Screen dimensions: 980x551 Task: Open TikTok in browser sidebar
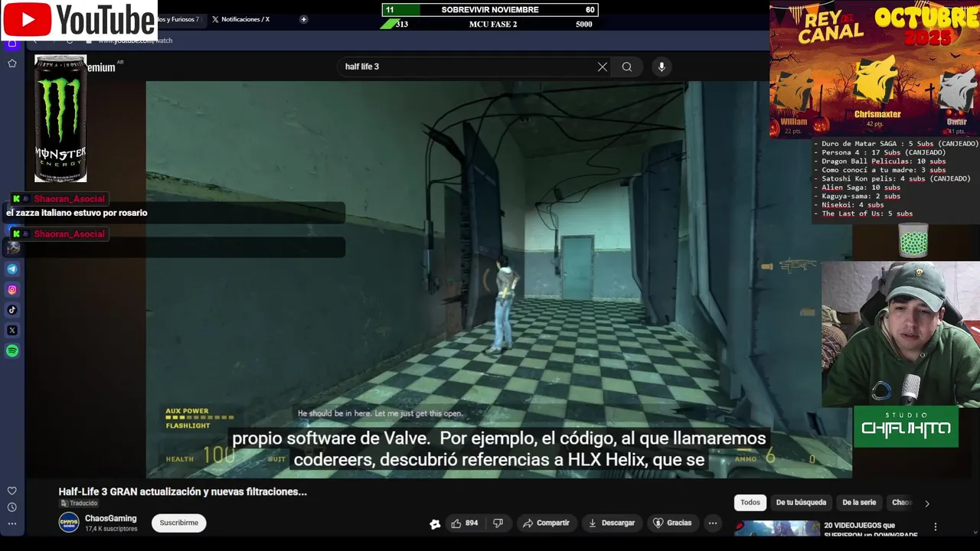[12, 310]
